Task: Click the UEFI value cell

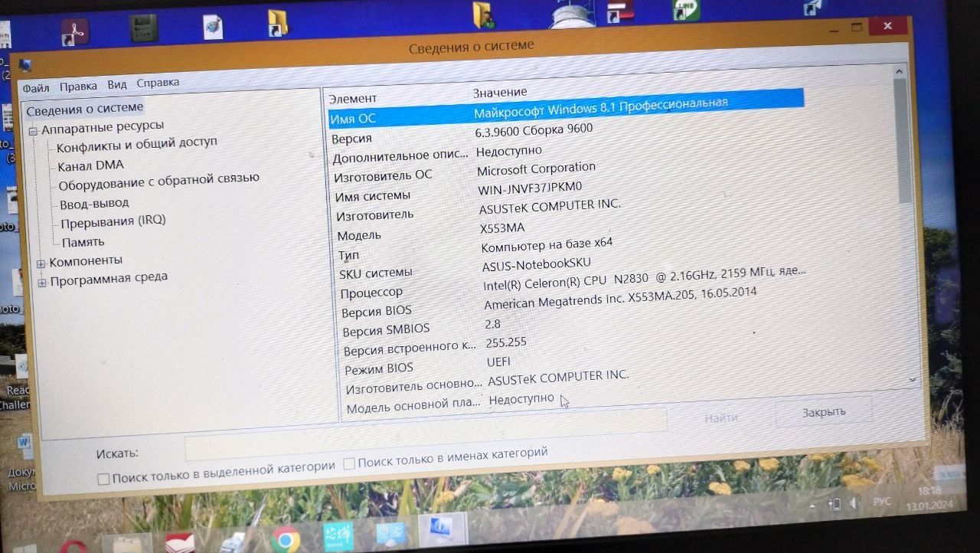Action: point(498,362)
